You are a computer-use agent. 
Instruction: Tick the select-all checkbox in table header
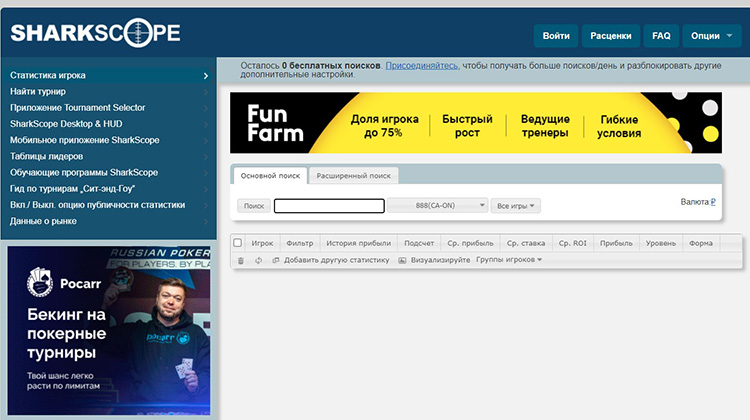tap(237, 243)
